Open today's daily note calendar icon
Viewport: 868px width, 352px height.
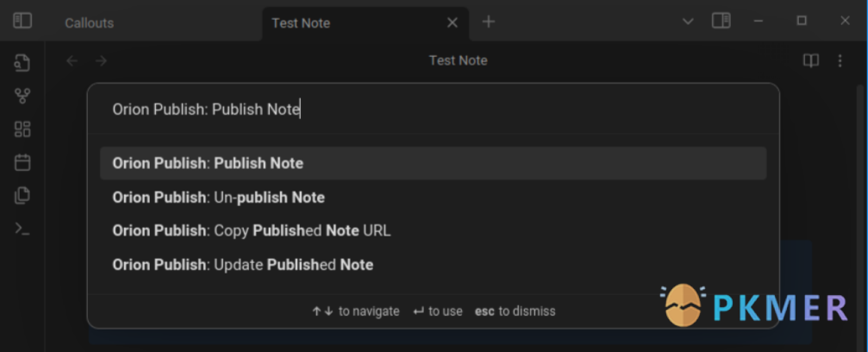(22, 162)
